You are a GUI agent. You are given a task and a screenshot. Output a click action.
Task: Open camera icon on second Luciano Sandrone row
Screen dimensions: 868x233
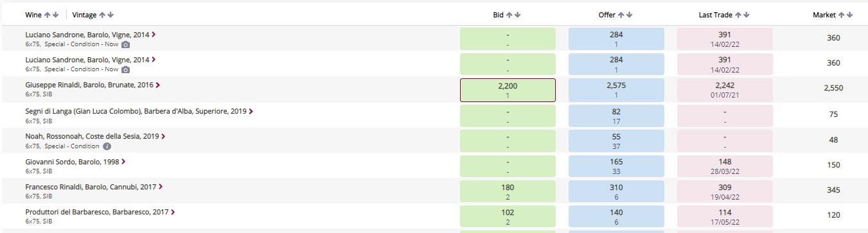pyautogui.click(x=126, y=69)
